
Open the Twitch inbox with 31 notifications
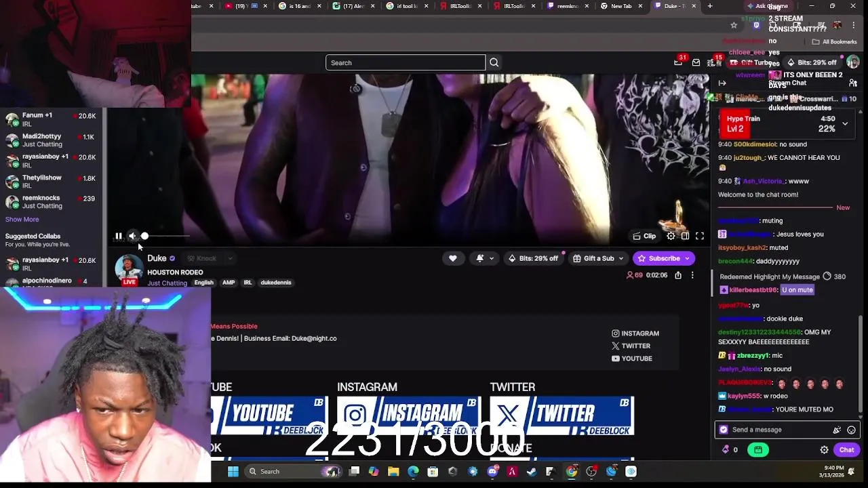(x=679, y=62)
